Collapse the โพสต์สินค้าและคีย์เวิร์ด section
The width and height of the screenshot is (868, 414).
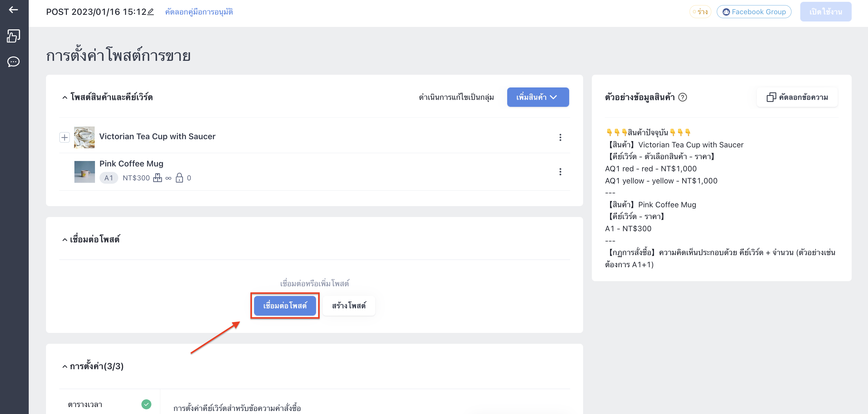pos(65,97)
